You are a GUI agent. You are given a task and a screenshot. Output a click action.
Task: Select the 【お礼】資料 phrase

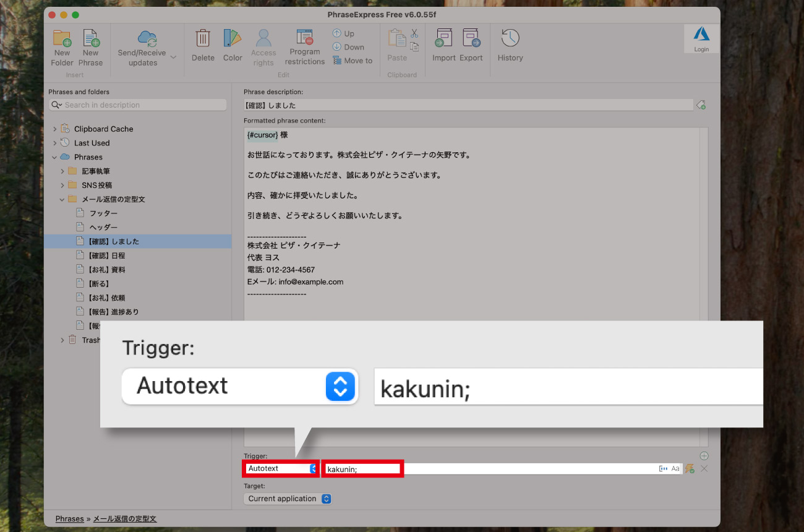(106, 270)
